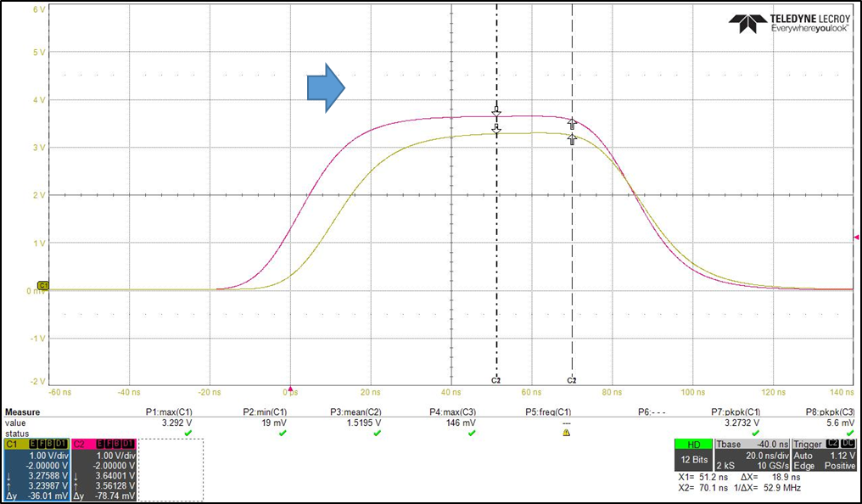Click the D1 badge in the C2 descriptor
The width and height of the screenshot is (862, 504).
tap(128, 444)
